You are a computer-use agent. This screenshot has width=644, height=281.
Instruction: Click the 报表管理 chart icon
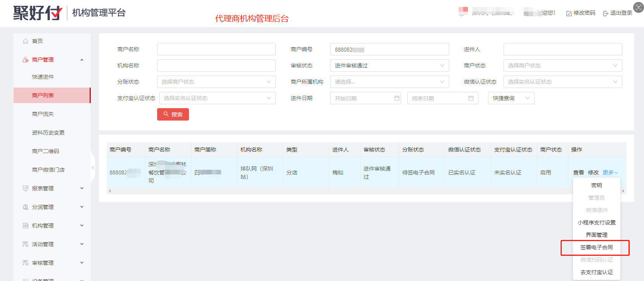(x=26, y=188)
